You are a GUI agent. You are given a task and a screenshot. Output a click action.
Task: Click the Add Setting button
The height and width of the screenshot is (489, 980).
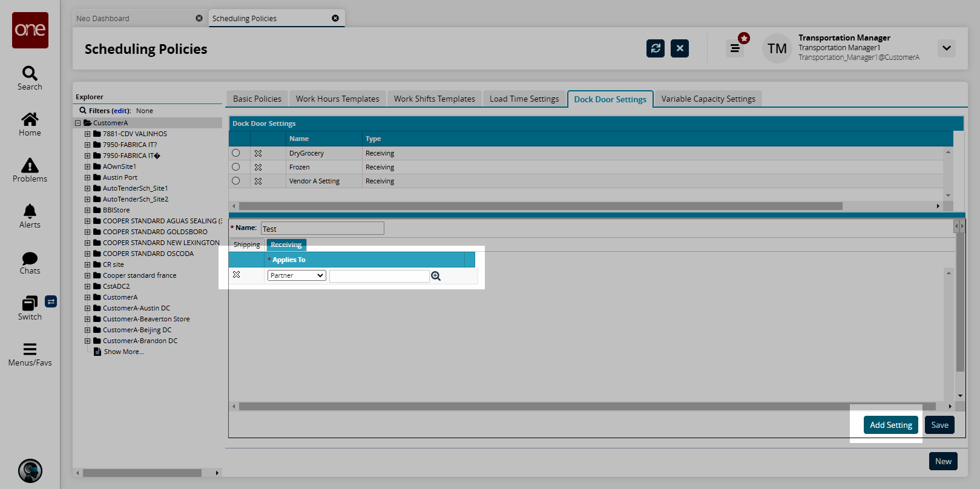pyautogui.click(x=890, y=425)
